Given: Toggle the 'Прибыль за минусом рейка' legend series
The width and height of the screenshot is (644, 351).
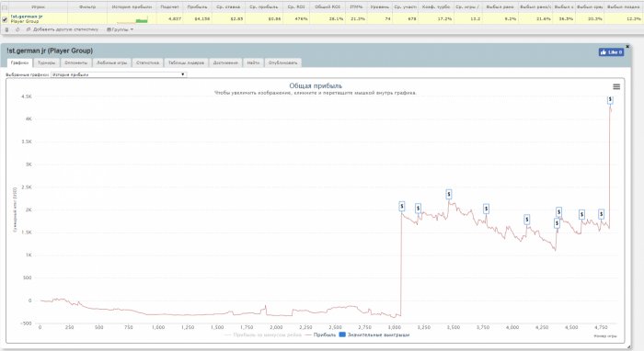Looking at the screenshot, I should 263,335.
